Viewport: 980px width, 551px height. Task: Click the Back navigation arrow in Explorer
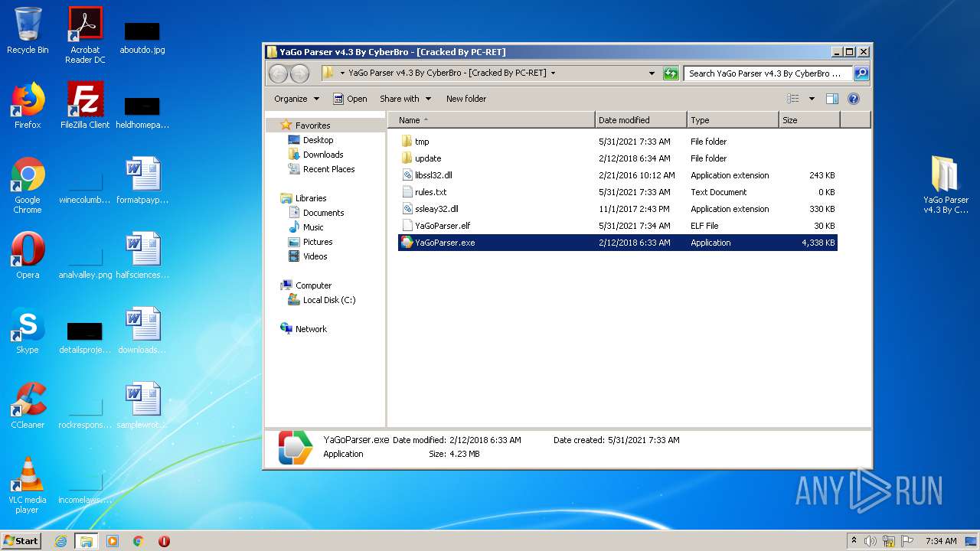[278, 73]
